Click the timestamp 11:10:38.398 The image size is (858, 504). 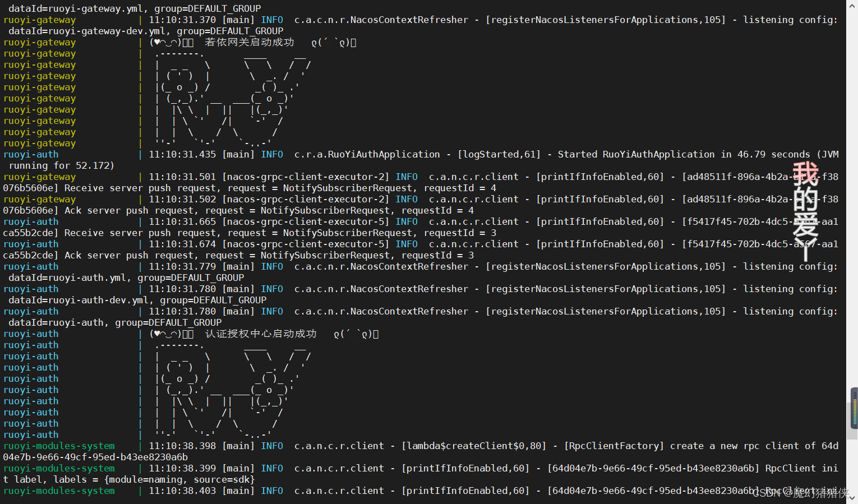coord(182,446)
